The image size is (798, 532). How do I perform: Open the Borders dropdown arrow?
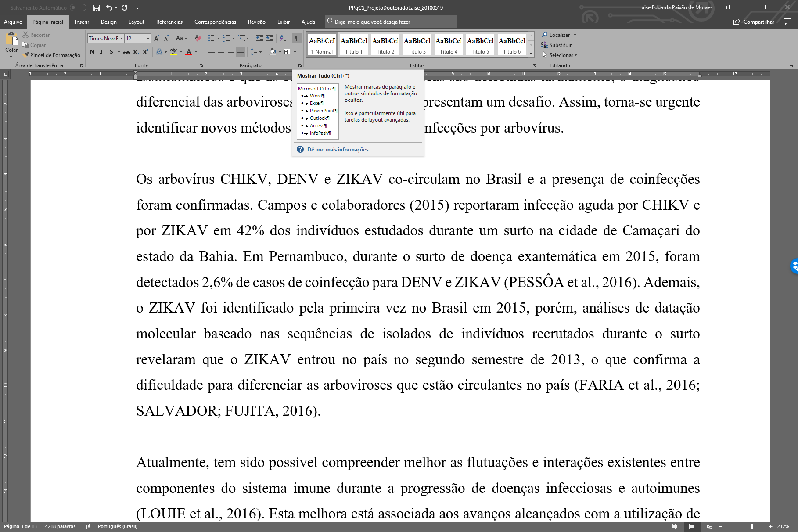pyautogui.click(x=295, y=52)
